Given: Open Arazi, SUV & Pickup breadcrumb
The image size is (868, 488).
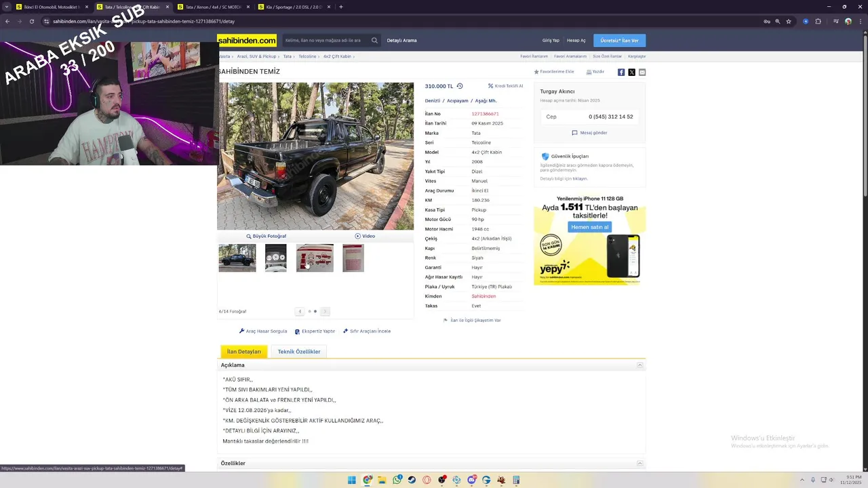Looking at the screenshot, I should tap(256, 56).
